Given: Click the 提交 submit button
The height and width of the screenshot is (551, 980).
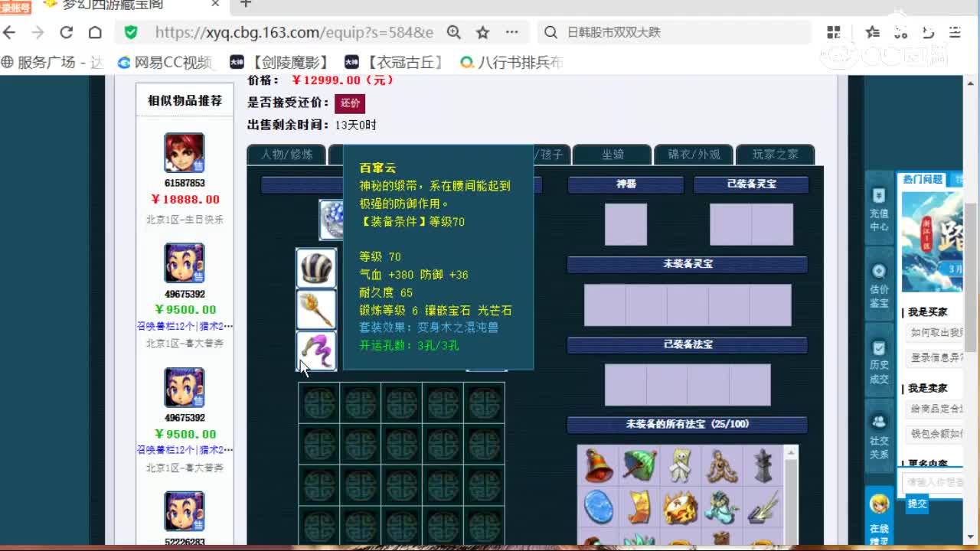Looking at the screenshot, I should click(917, 504).
